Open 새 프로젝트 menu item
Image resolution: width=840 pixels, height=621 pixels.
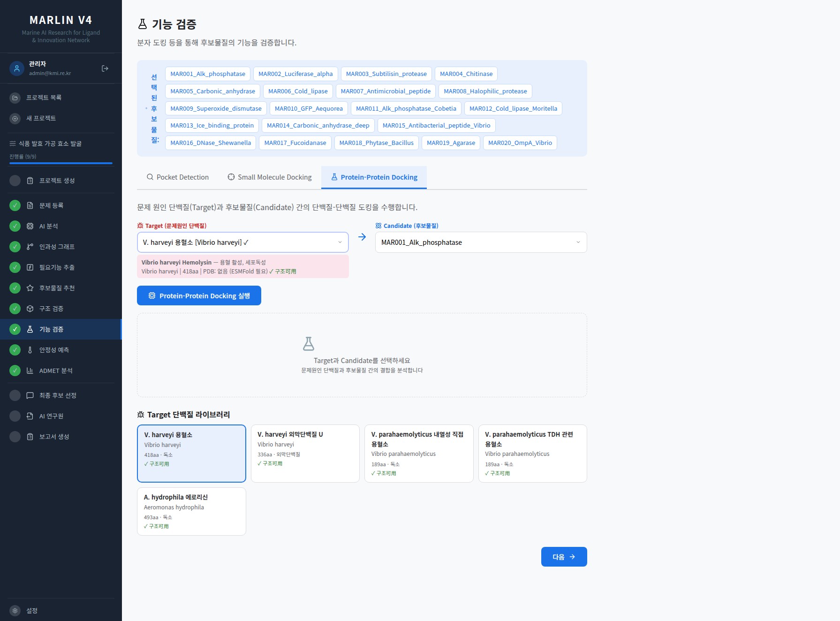(61, 118)
